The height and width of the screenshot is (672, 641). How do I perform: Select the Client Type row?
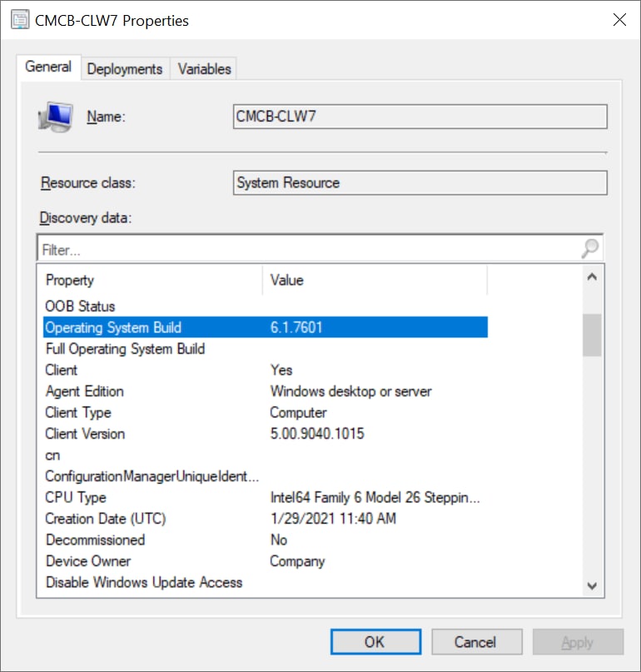266,412
